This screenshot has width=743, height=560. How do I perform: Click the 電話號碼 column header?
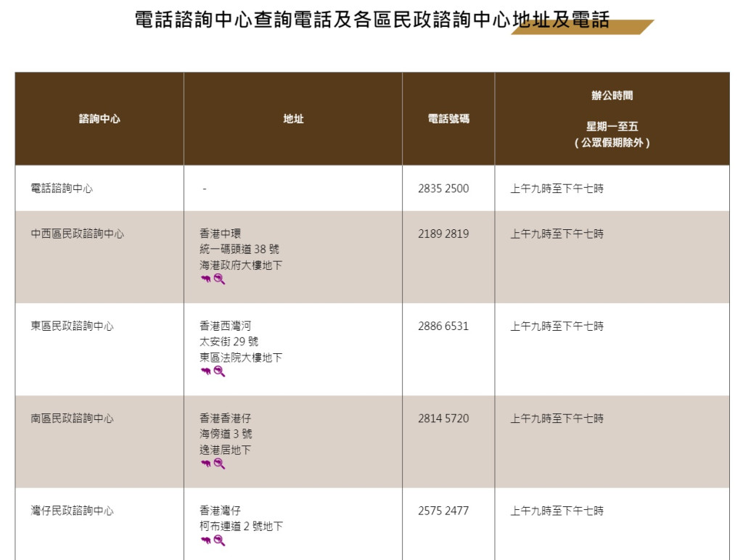[448, 118]
